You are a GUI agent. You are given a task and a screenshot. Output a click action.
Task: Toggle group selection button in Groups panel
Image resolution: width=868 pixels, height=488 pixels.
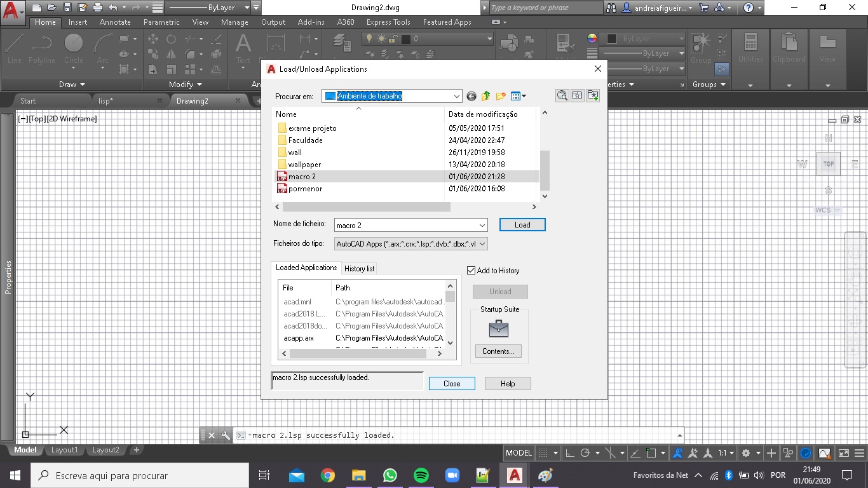click(x=722, y=69)
